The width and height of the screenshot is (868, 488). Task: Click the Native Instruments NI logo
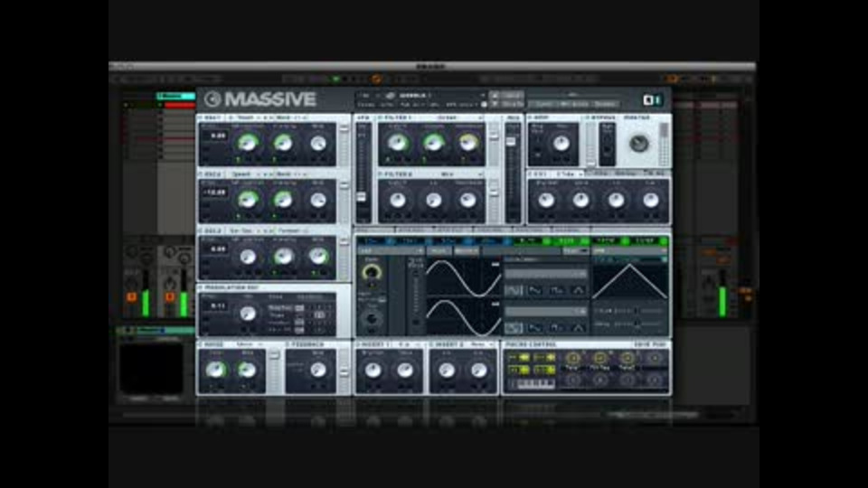pyautogui.click(x=652, y=99)
